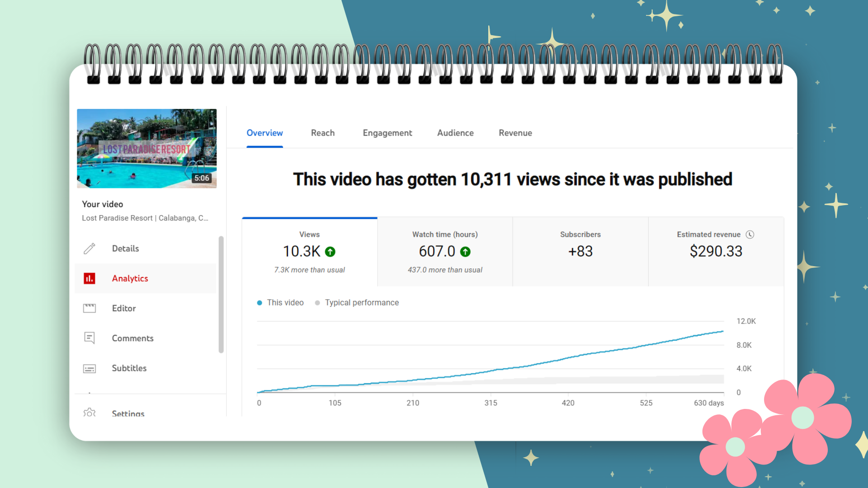Click the Settings gear icon

coord(90,413)
